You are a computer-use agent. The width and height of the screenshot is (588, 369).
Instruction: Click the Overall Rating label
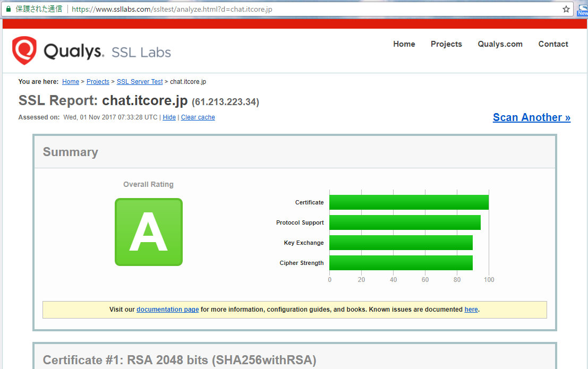(149, 185)
